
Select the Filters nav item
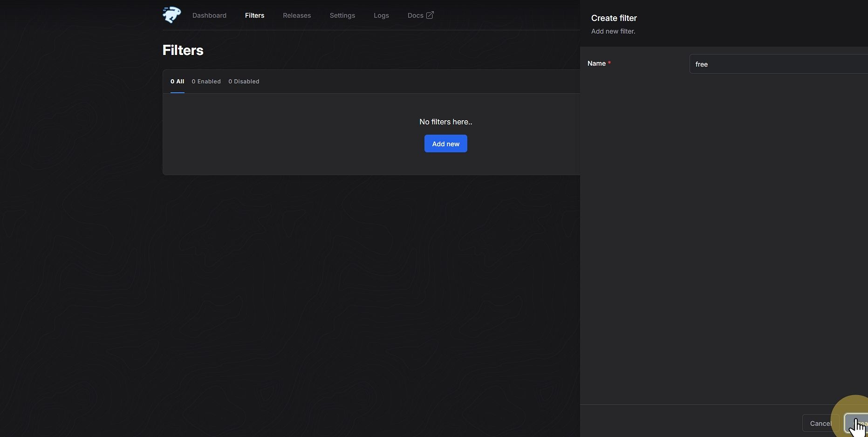[x=254, y=15]
